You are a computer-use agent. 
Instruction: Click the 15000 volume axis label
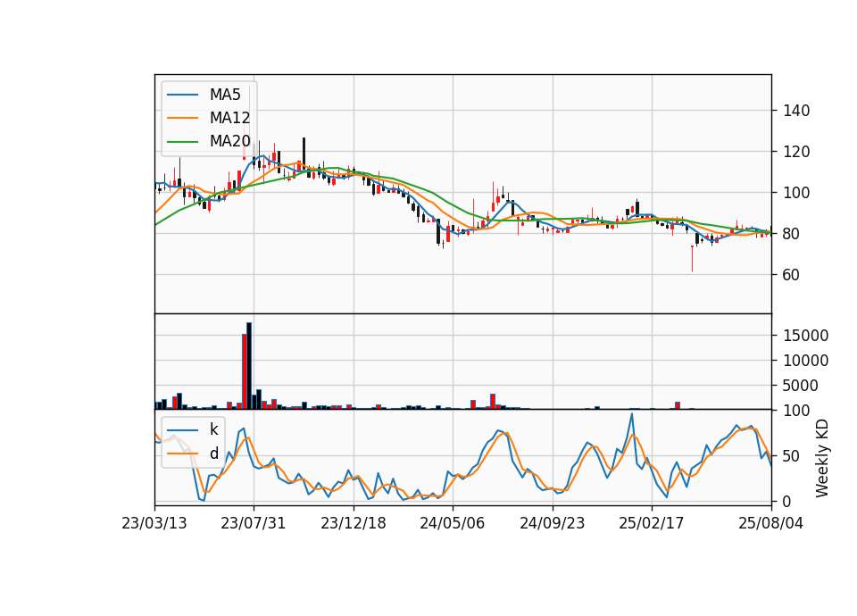tap(805, 336)
